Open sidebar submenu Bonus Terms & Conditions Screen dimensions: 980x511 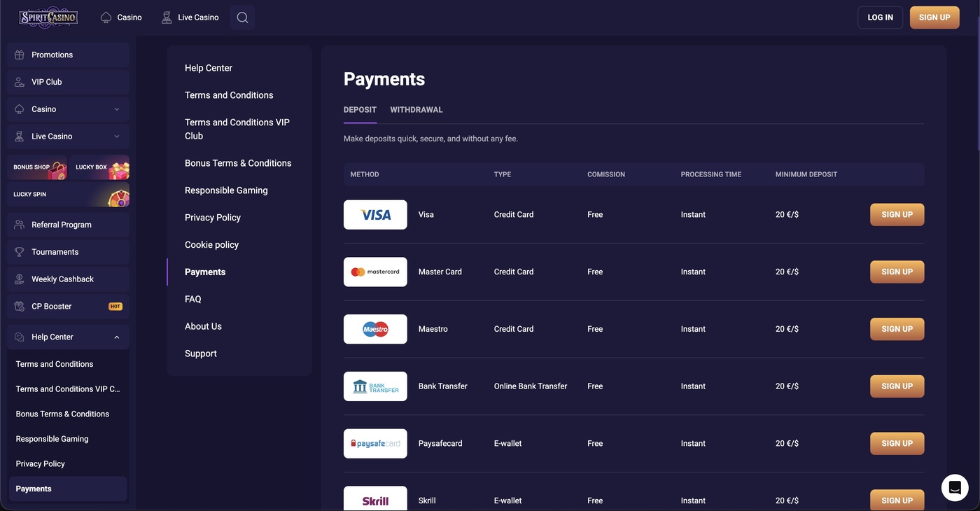62,414
